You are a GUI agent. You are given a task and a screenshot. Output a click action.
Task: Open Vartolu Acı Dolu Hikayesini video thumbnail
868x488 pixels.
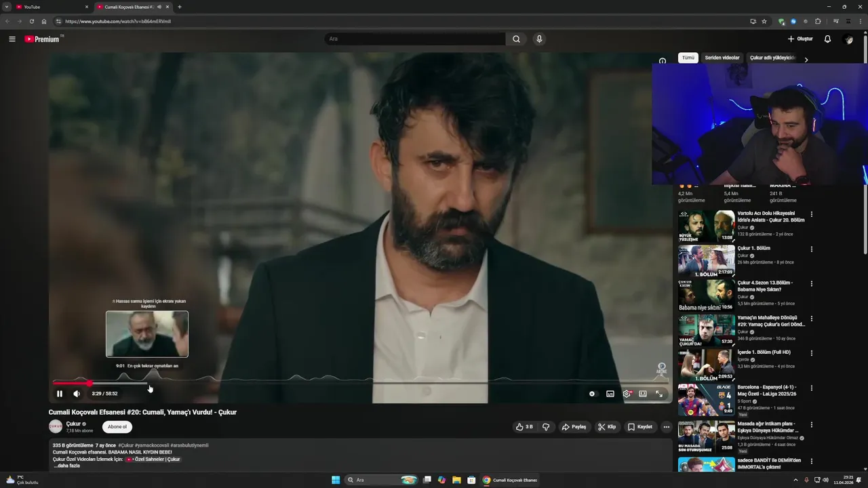(706, 226)
